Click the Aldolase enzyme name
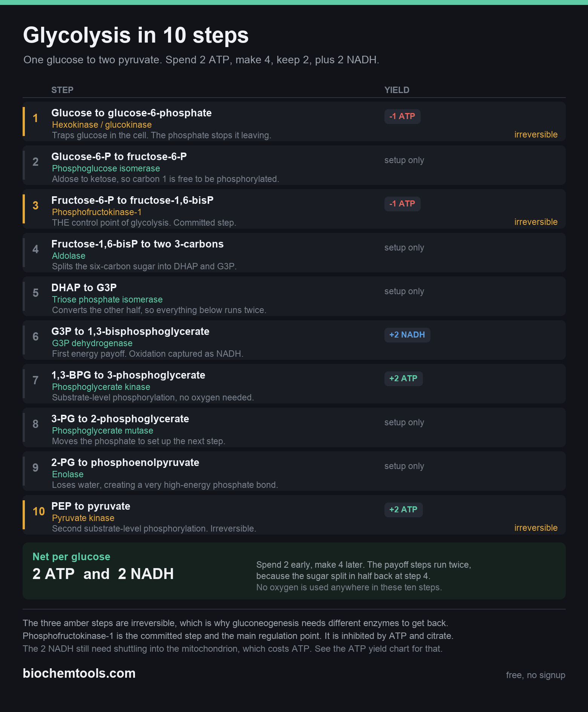 tap(69, 256)
